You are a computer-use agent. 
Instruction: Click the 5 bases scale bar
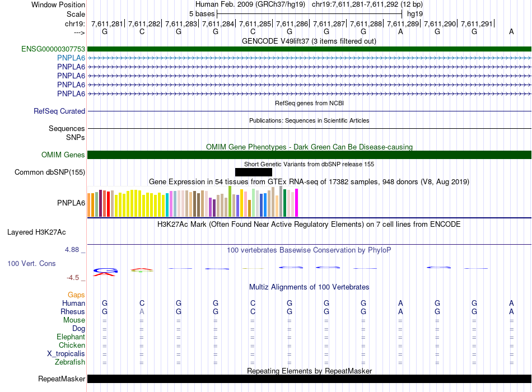(x=309, y=13)
